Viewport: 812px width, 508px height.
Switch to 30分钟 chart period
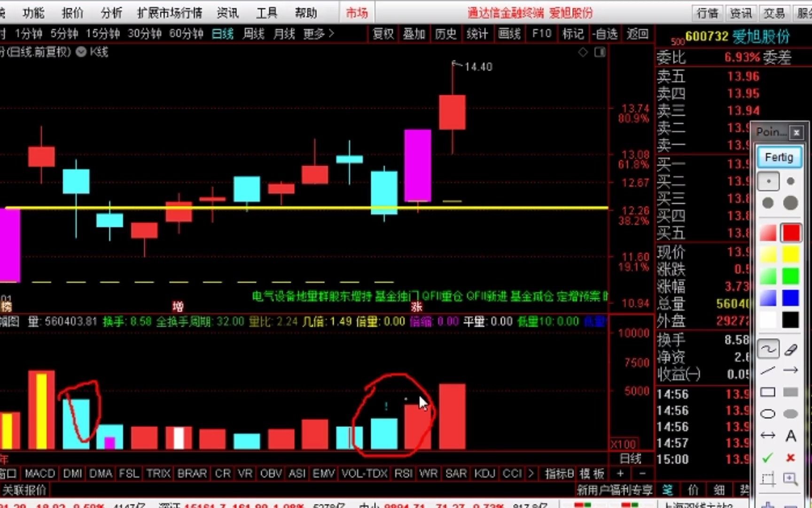coord(145,34)
